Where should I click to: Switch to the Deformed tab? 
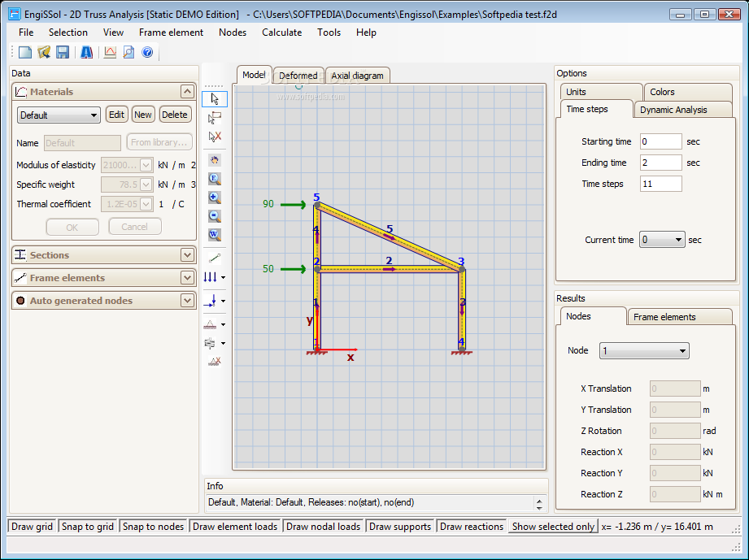coord(298,76)
